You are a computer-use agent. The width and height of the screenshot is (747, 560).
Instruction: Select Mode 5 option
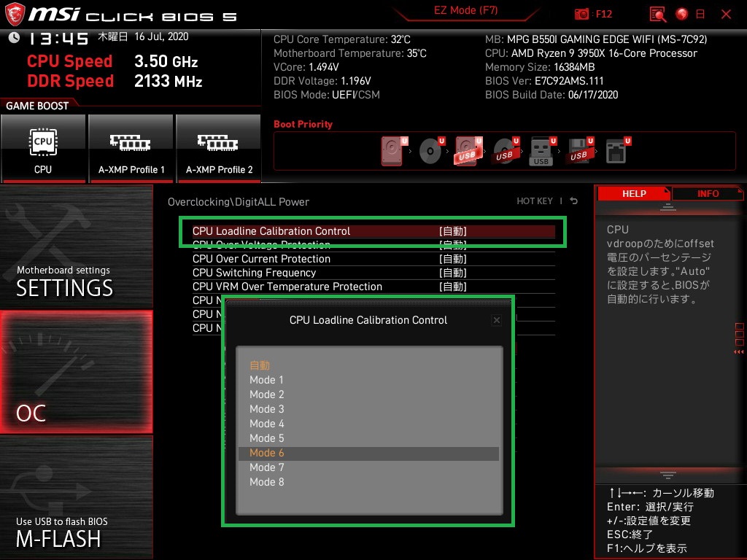click(x=368, y=438)
